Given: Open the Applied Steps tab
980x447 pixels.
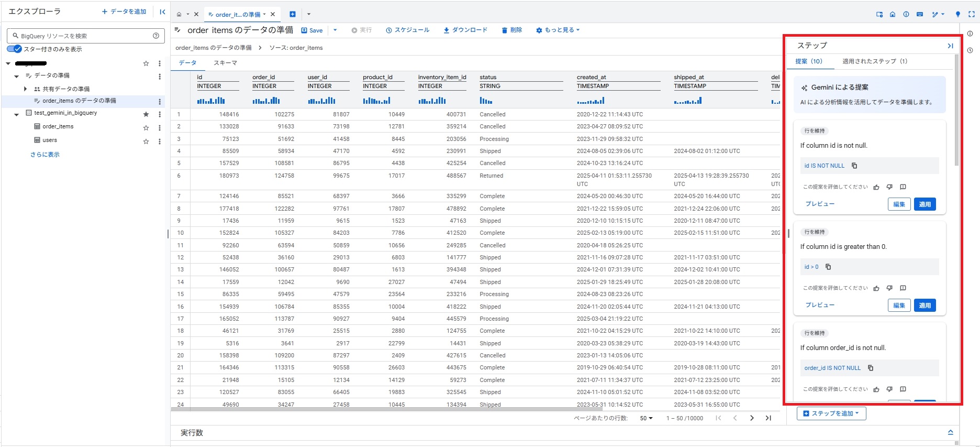Looking at the screenshot, I should pos(874,61).
